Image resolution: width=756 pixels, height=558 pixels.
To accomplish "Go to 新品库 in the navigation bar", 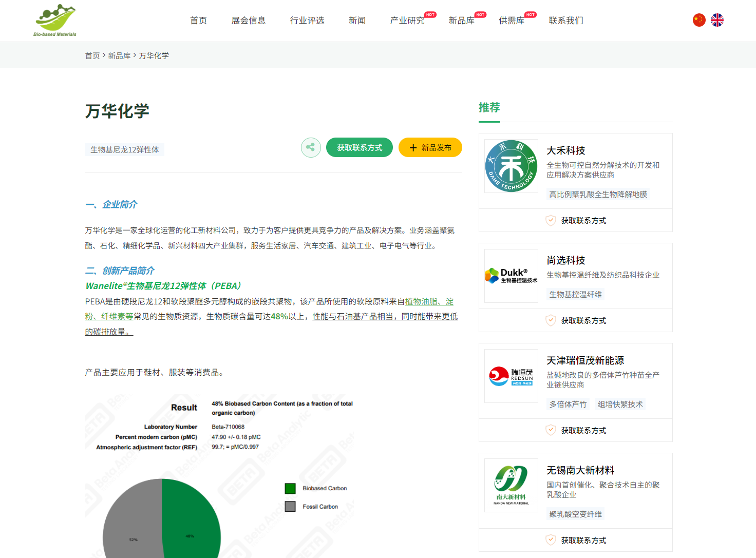I will coord(461,21).
